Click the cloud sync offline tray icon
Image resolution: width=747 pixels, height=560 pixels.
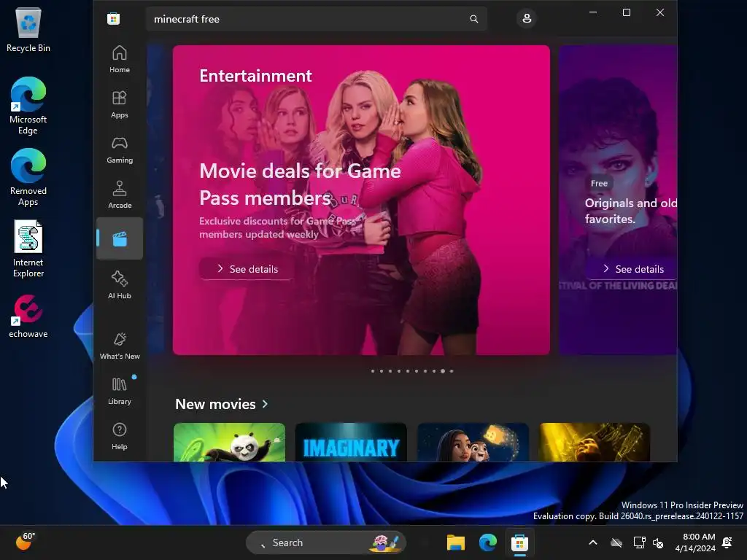click(x=616, y=542)
